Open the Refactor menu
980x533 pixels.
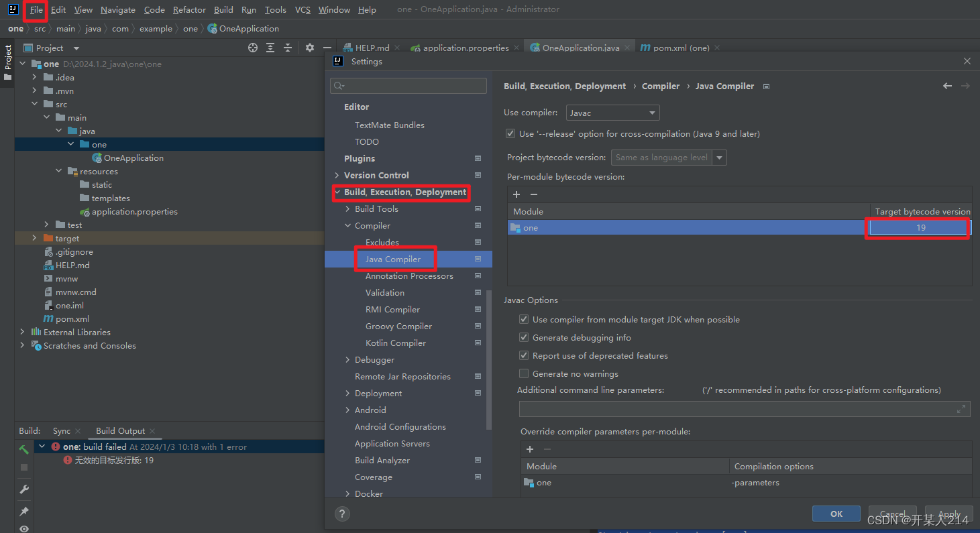click(189, 10)
